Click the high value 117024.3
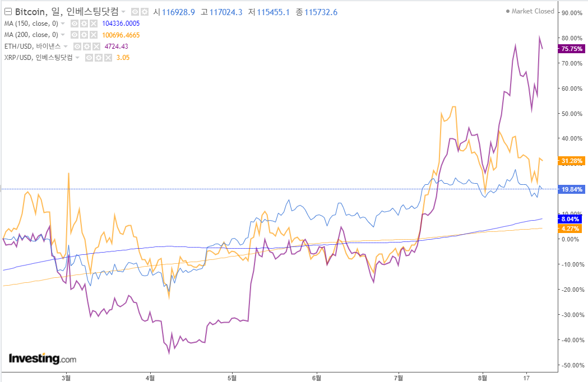 pyautogui.click(x=226, y=12)
